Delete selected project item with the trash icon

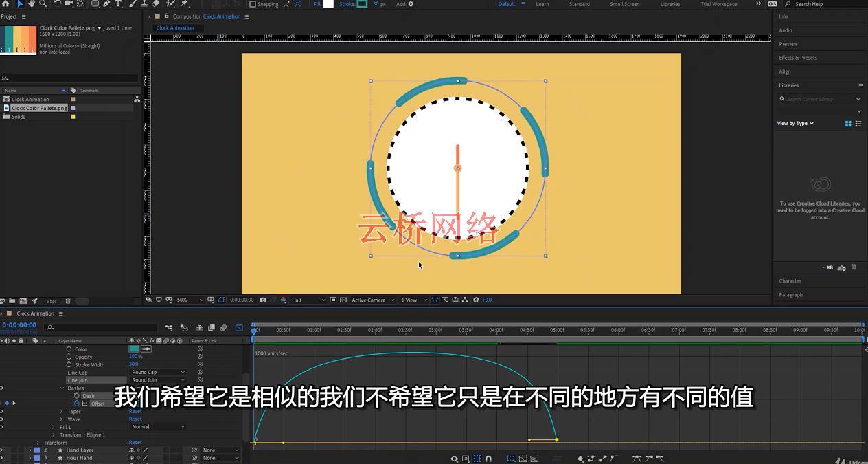click(x=67, y=301)
